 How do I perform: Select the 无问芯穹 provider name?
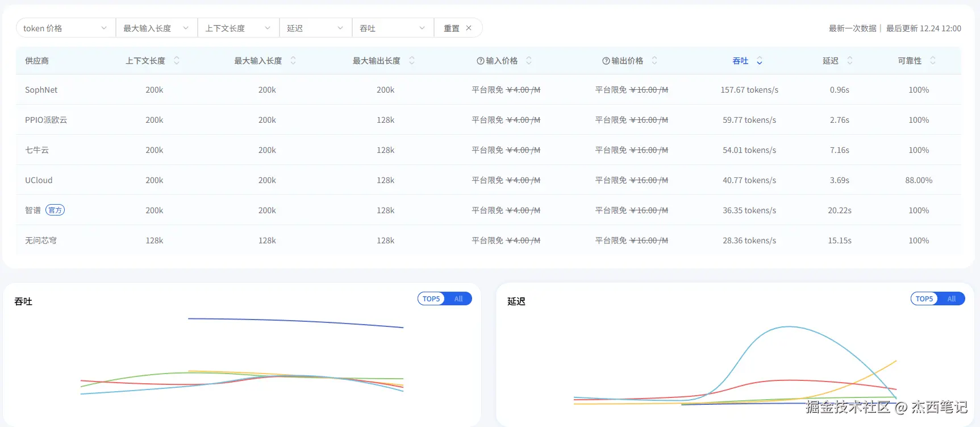(x=41, y=241)
